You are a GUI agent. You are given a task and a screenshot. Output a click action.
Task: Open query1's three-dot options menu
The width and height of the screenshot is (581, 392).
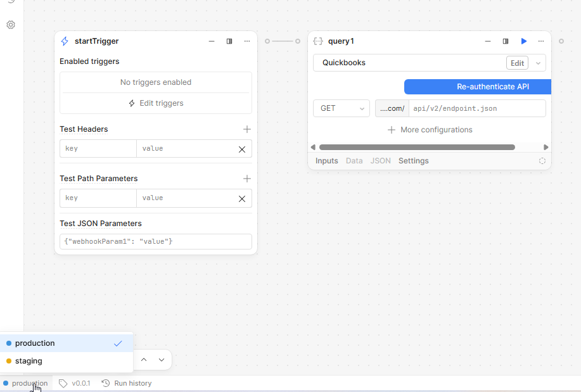point(541,41)
